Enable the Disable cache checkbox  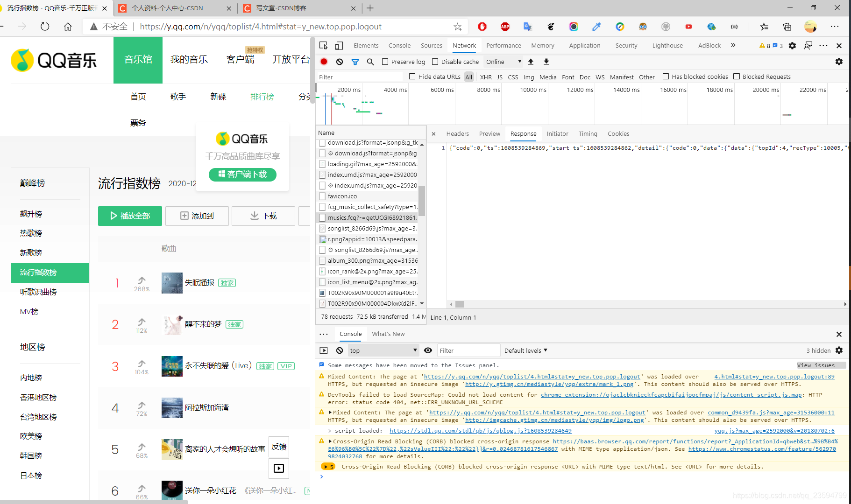coord(435,62)
